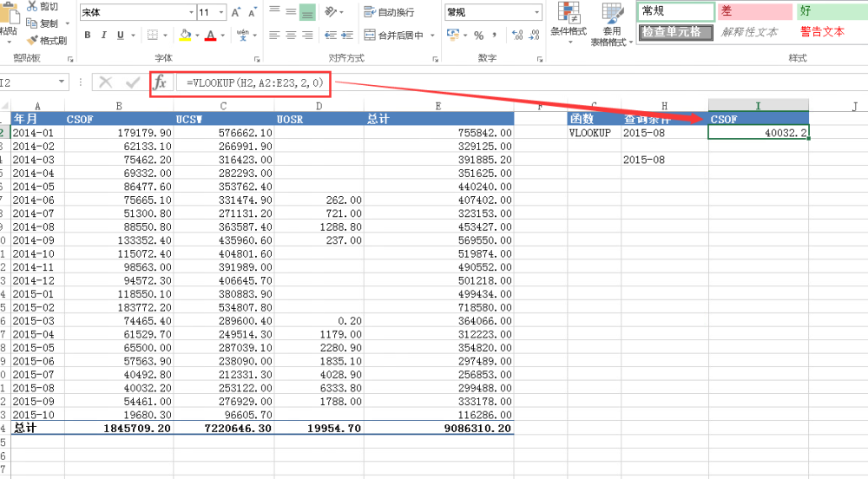Expand the underline style dropdown arrow
The image size is (868, 479).
[x=133, y=36]
